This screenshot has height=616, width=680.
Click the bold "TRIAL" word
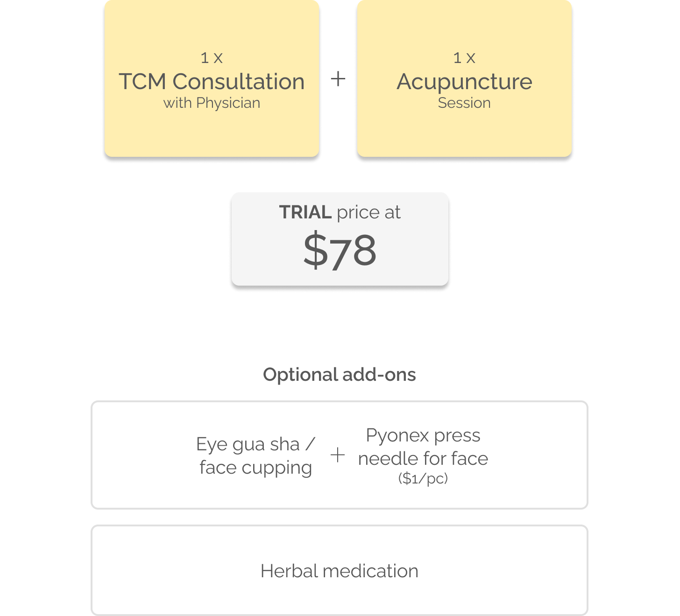[x=305, y=212]
